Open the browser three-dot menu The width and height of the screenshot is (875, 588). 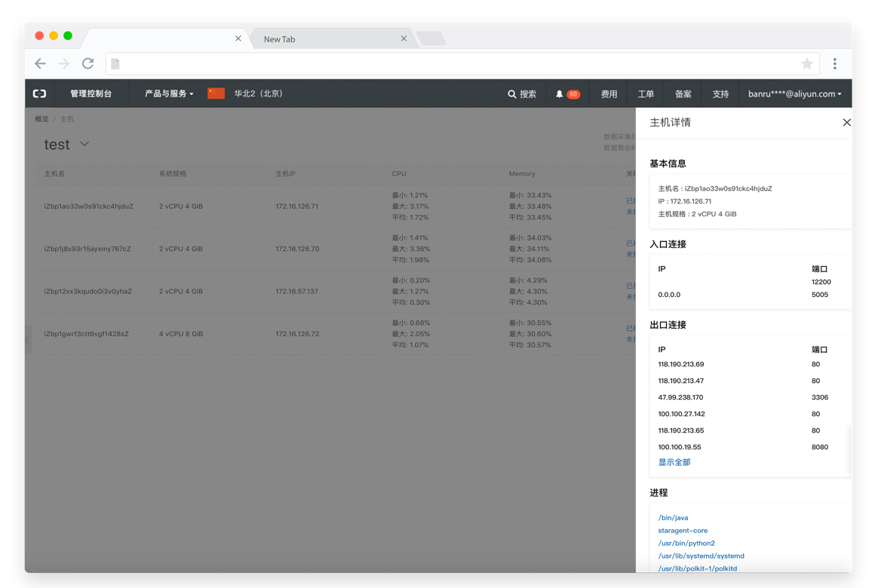tap(835, 63)
